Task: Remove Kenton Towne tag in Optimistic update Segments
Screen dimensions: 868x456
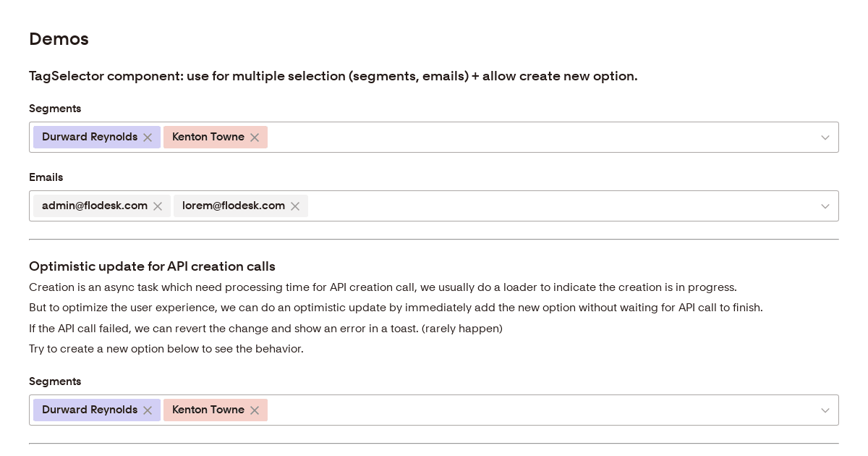Action: click(255, 410)
